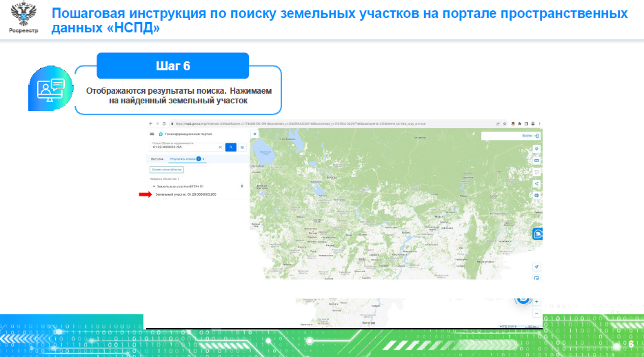The width and height of the screenshot is (644, 357).
Task: Open the portal hamburger menu
Action: tap(152, 134)
